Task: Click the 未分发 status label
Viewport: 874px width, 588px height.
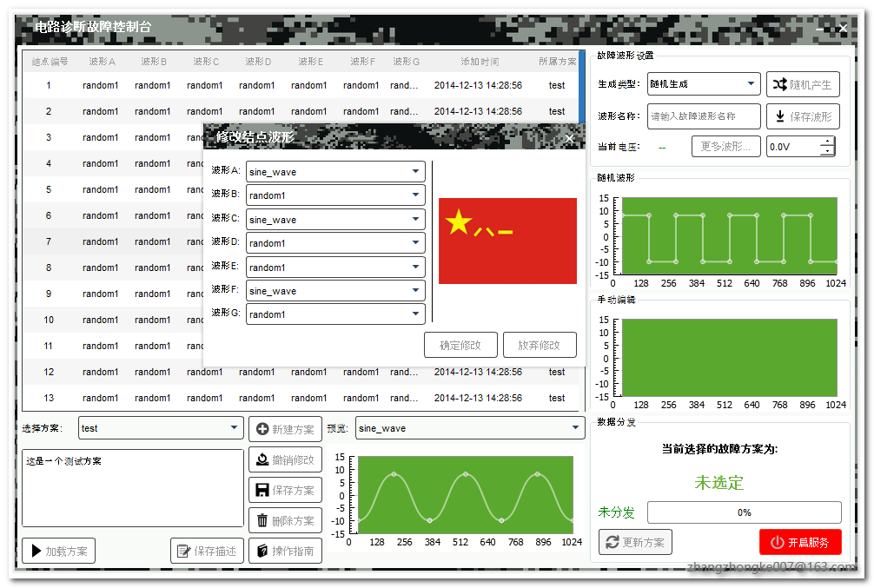Action: [x=616, y=512]
